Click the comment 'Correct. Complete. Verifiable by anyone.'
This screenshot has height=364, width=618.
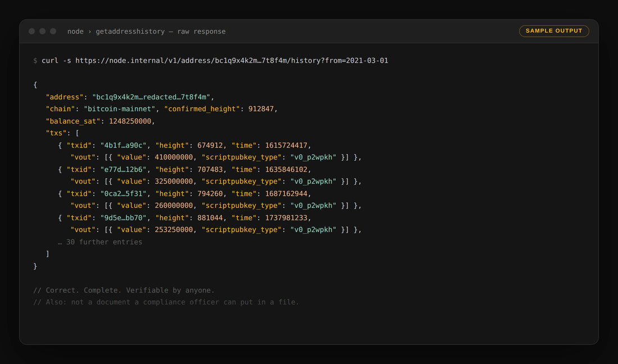coord(124,290)
